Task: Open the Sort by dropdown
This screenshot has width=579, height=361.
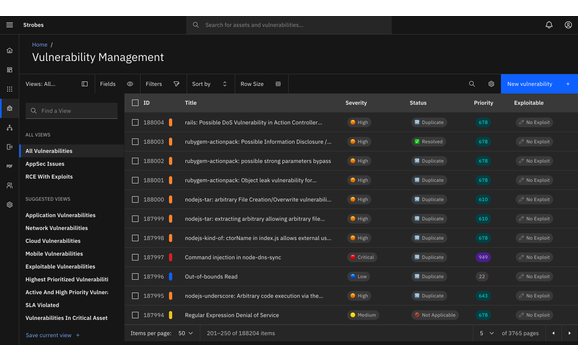Action: [209, 84]
